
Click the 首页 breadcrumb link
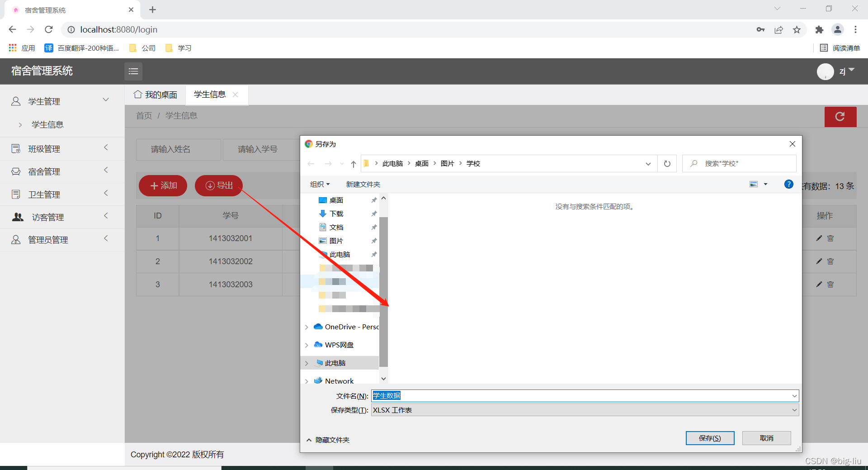(144, 116)
